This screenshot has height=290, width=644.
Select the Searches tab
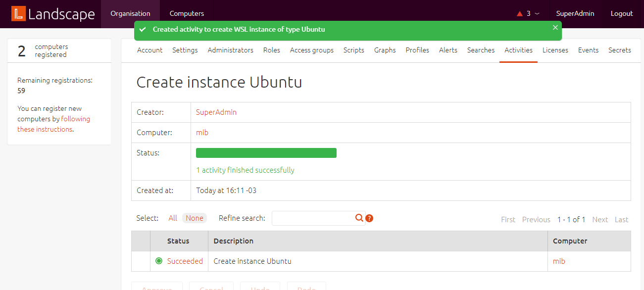(x=481, y=50)
